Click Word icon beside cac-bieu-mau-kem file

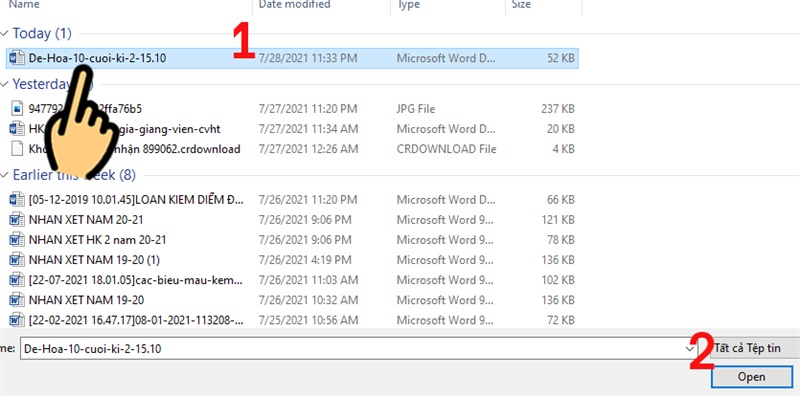17,280
